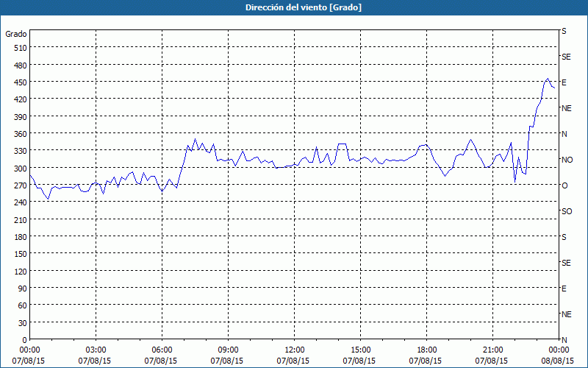Viewport: 588px width, 368px height.
Task: Select the 120 y-axis value
Action: point(21,272)
